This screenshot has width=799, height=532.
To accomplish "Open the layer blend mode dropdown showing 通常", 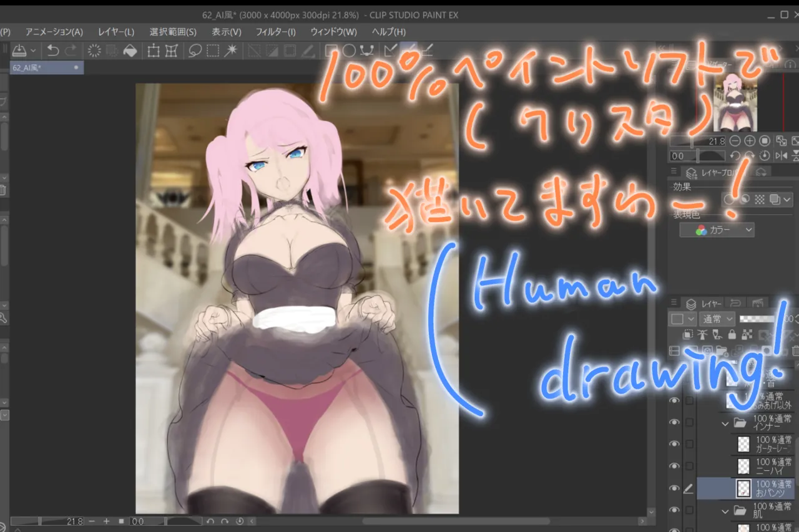I will click(717, 319).
